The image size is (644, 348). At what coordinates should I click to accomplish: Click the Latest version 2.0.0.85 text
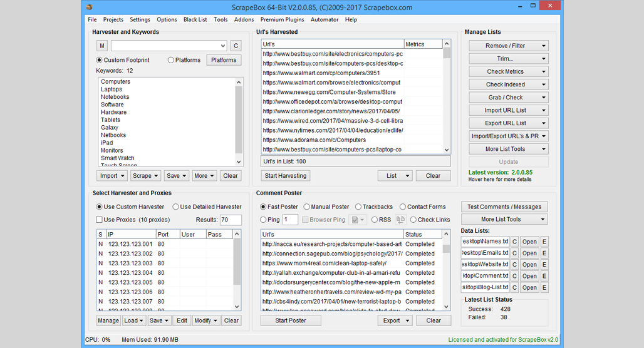click(501, 172)
